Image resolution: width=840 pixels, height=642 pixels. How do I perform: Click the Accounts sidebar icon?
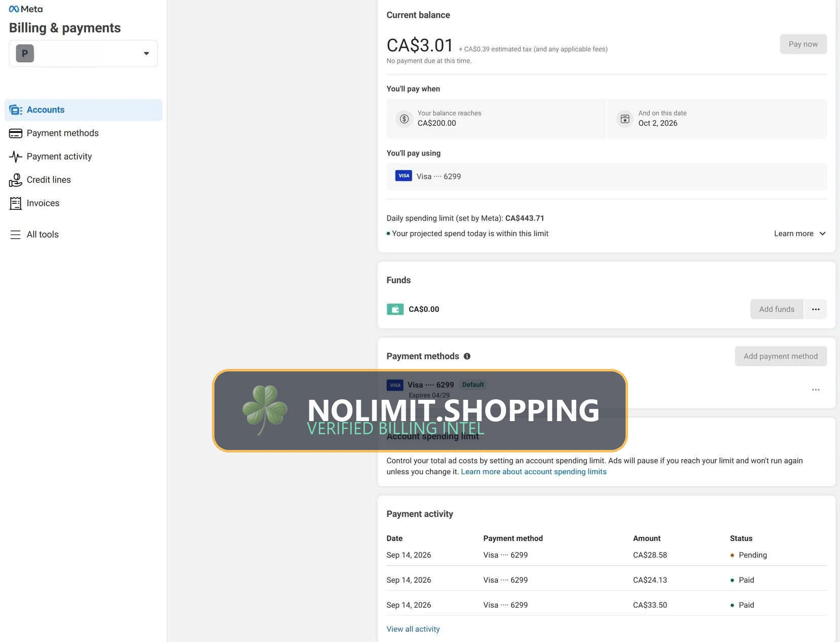pos(16,110)
